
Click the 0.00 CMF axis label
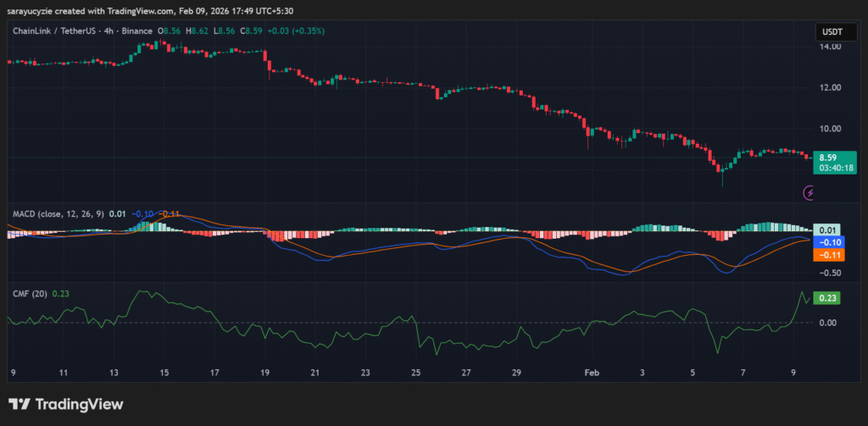click(x=828, y=323)
